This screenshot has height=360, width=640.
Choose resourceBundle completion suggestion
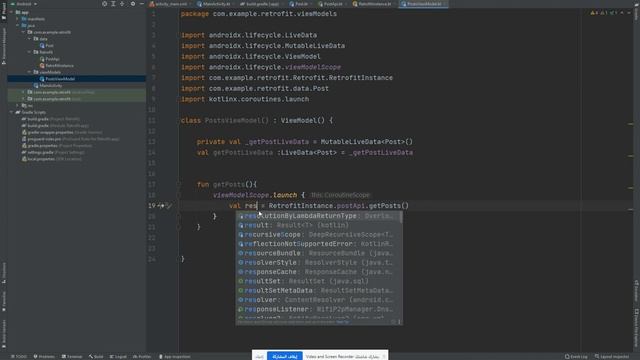(318, 253)
